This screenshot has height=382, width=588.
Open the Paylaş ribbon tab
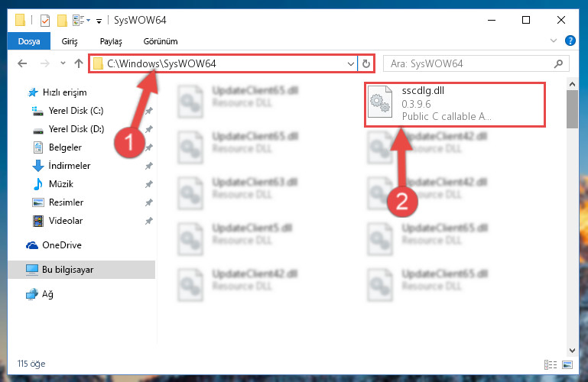point(111,41)
